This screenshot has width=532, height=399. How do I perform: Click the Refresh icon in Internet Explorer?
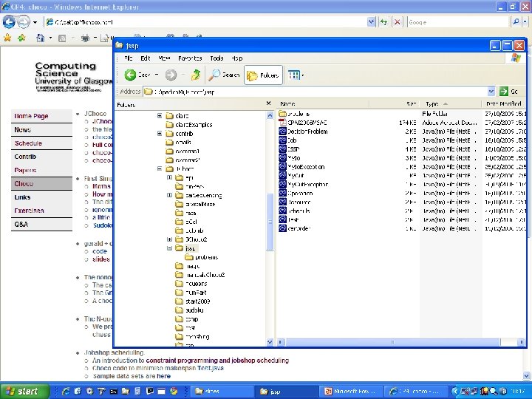[383, 22]
